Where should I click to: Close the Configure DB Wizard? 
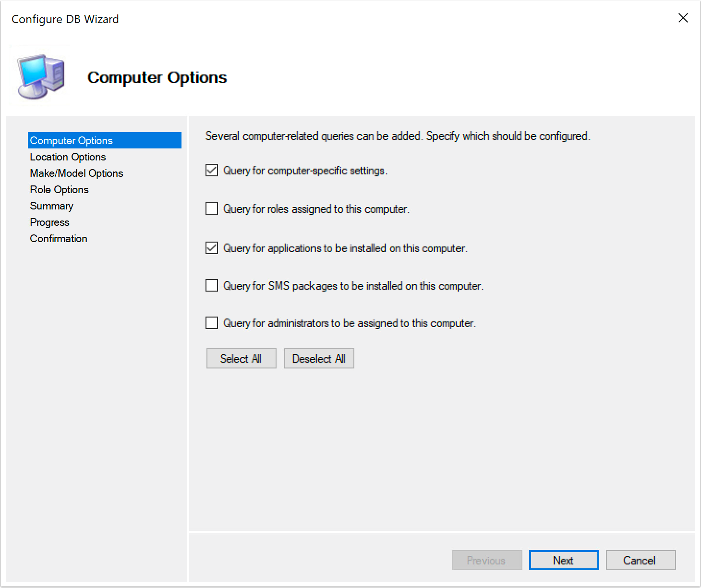point(683,18)
